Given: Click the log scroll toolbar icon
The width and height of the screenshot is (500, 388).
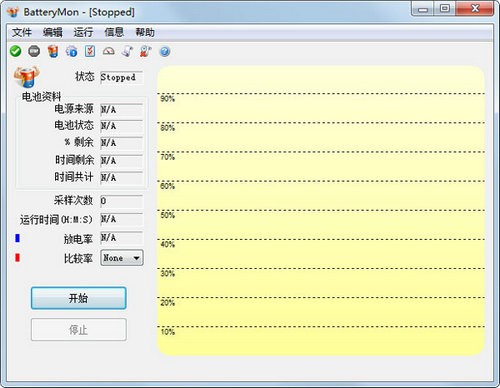Looking at the screenshot, I should coord(127,51).
